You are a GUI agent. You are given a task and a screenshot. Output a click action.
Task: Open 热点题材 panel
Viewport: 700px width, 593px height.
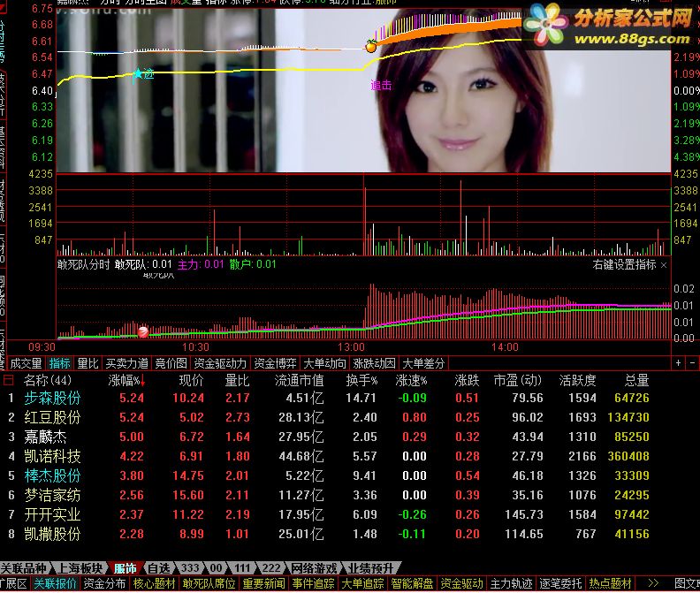coord(610,583)
